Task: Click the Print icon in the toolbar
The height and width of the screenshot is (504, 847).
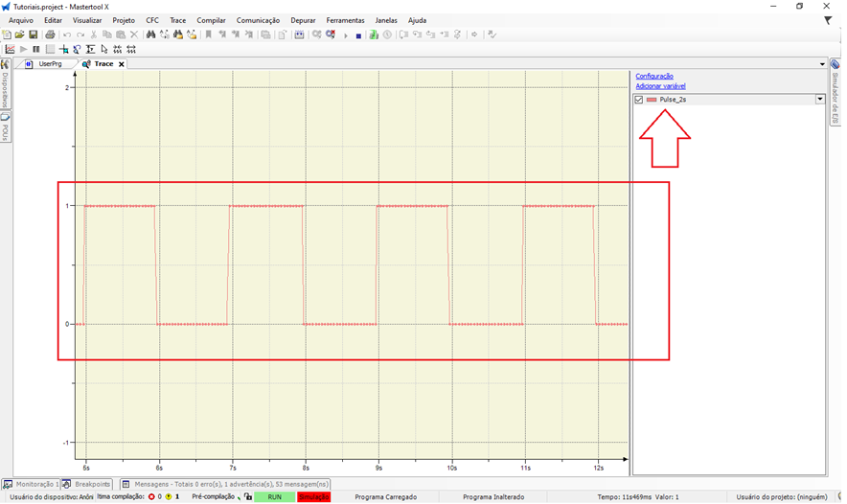Action: pyautogui.click(x=50, y=34)
